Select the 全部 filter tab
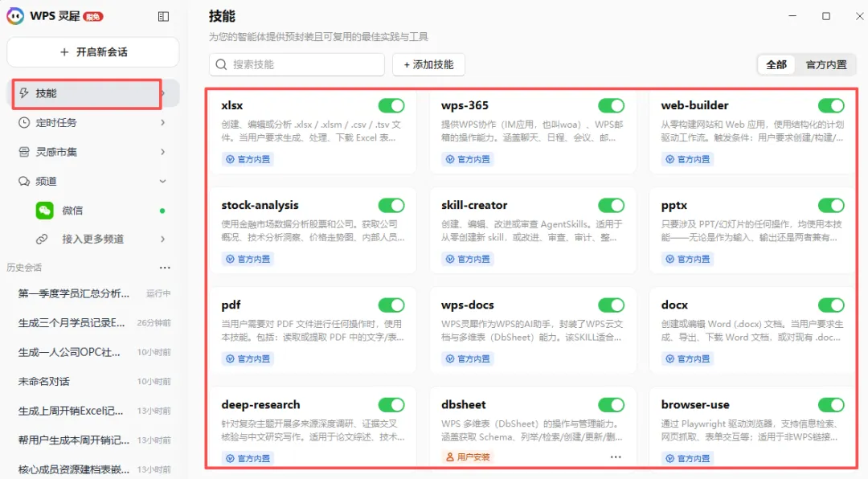The image size is (868, 479). (x=776, y=65)
